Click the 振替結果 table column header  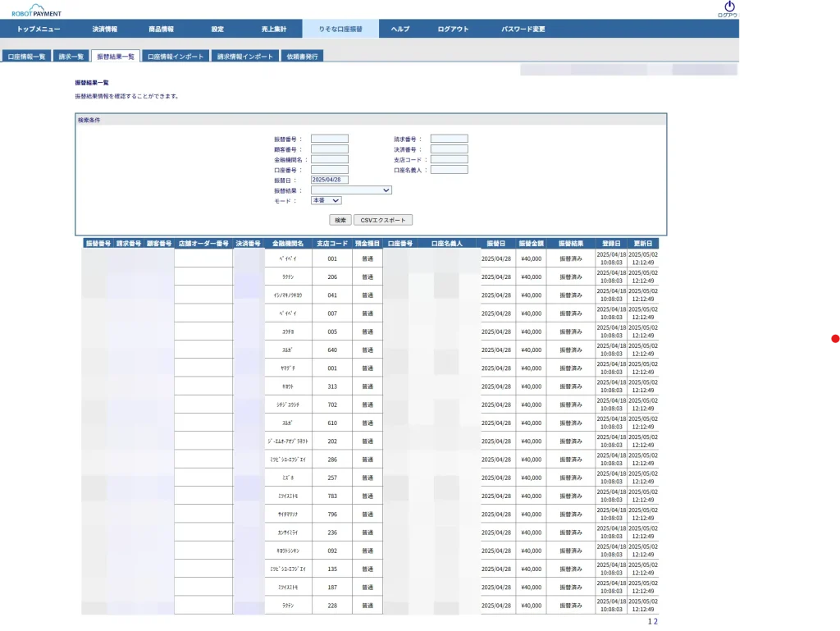[x=571, y=244]
